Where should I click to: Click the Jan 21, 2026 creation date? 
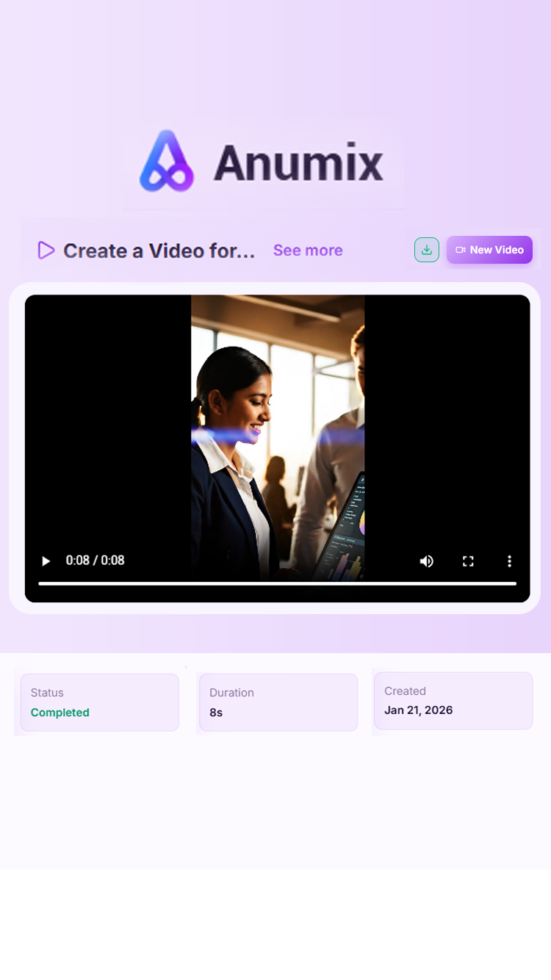(419, 710)
